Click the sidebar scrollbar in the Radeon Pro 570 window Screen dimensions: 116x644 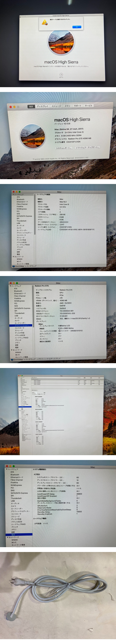[33, 306]
